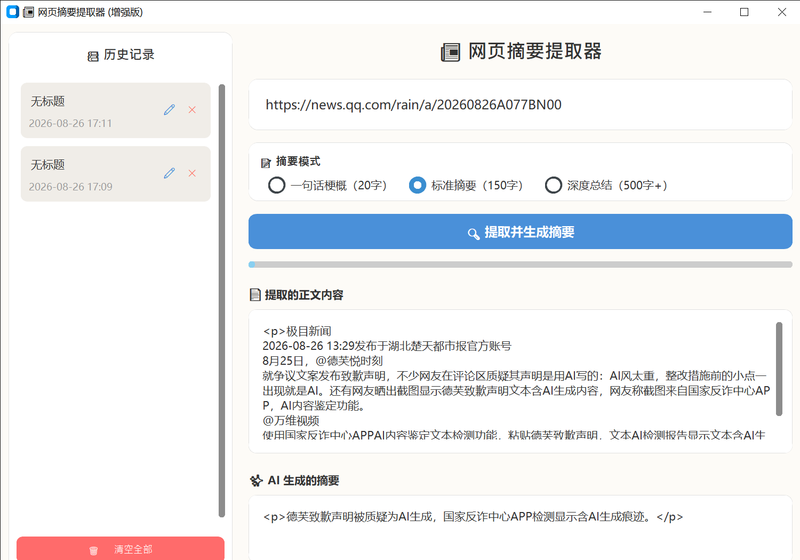Click 提取并生成摘要 button
This screenshot has height=560, width=800.
520,232
